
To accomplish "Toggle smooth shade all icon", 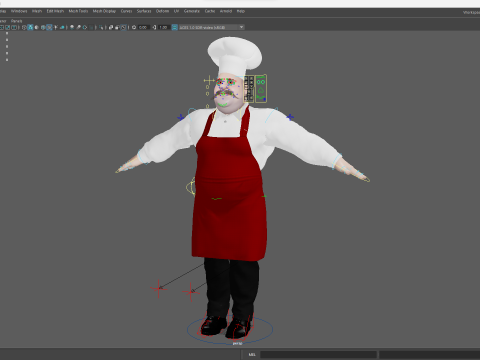I will pos(30,27).
